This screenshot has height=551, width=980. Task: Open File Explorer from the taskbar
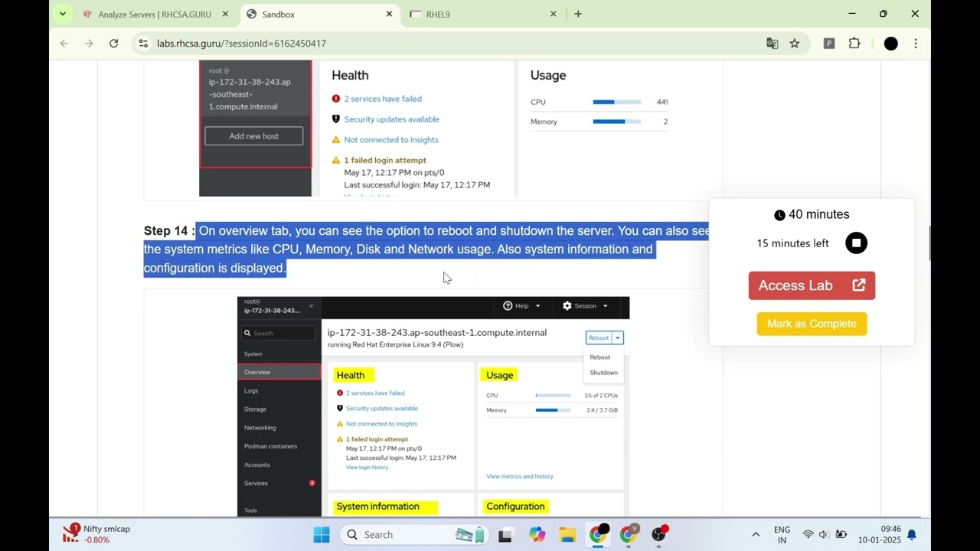[x=567, y=535]
